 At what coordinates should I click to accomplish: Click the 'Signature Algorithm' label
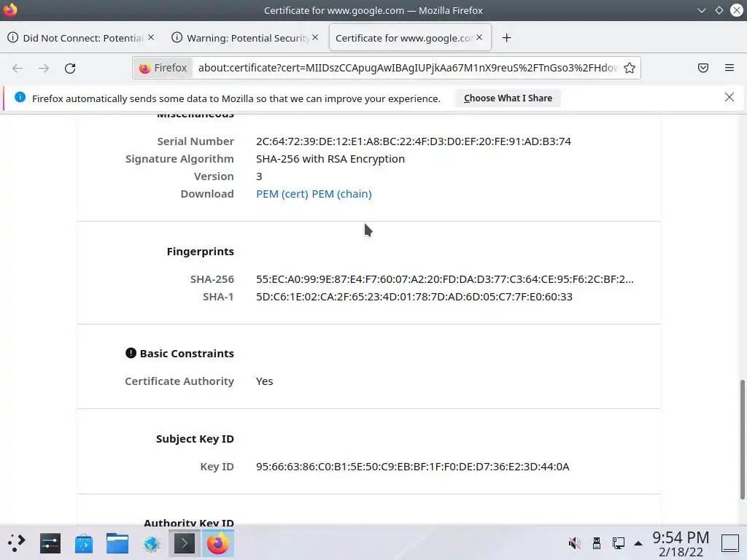[x=179, y=159]
